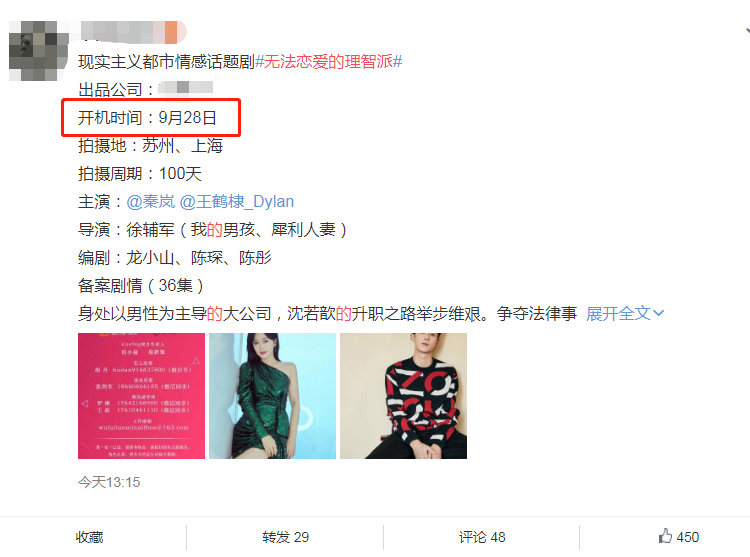750x557 pixels.
Task: Open the patterned sweater photo thumbnail
Action: coord(404,396)
